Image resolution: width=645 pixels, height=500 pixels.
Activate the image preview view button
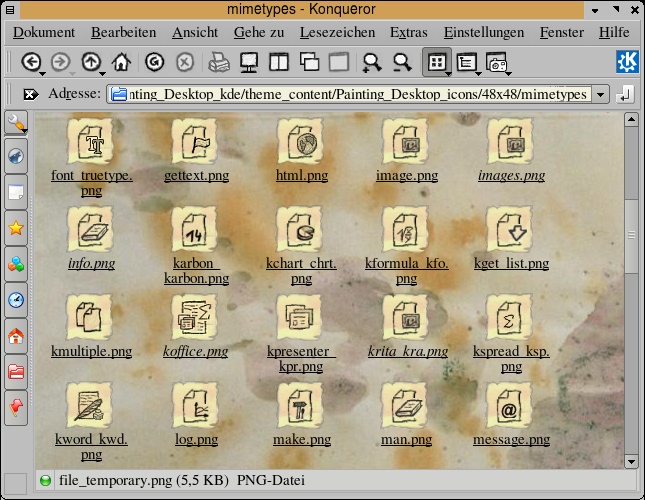click(x=496, y=62)
